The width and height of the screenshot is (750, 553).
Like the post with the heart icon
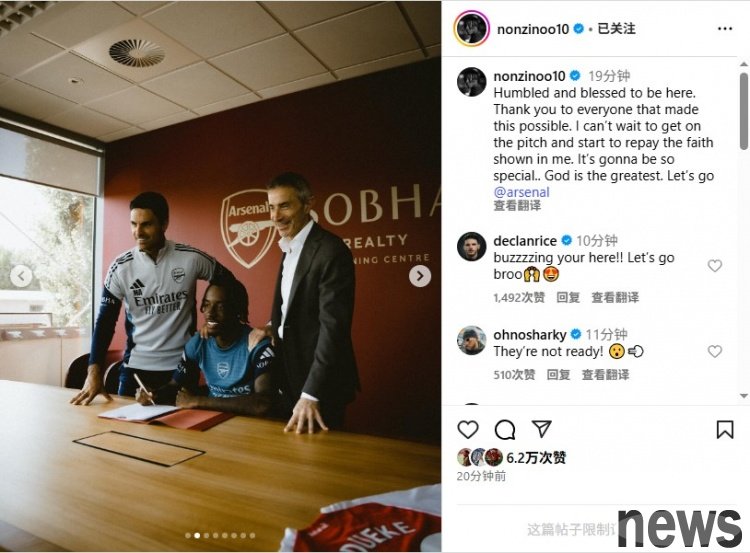pyautogui.click(x=468, y=429)
